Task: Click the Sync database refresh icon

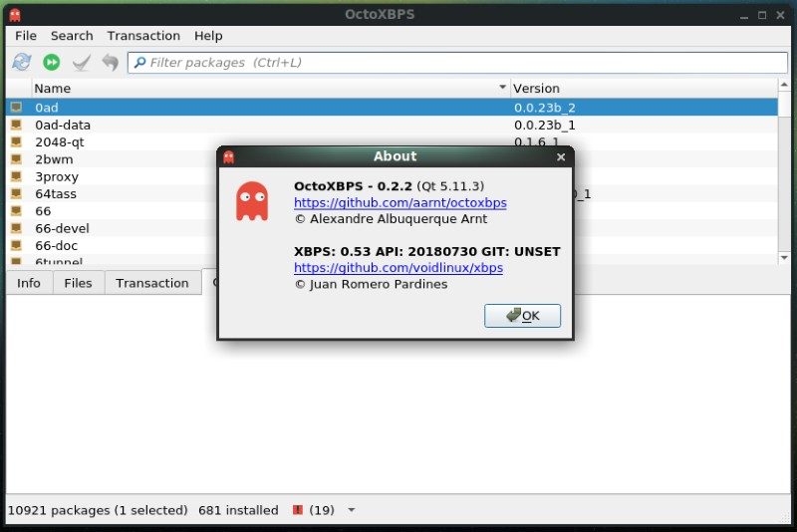Action: (x=22, y=62)
